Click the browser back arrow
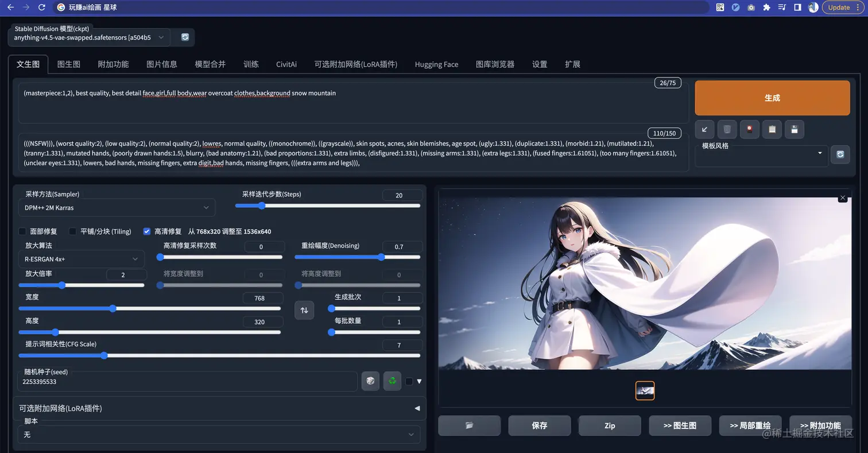 (10, 7)
